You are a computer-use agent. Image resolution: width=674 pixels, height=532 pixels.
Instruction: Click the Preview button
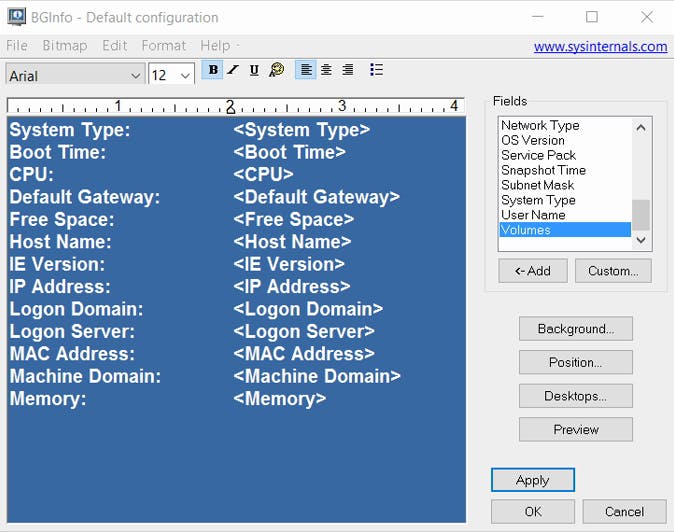[576, 429]
